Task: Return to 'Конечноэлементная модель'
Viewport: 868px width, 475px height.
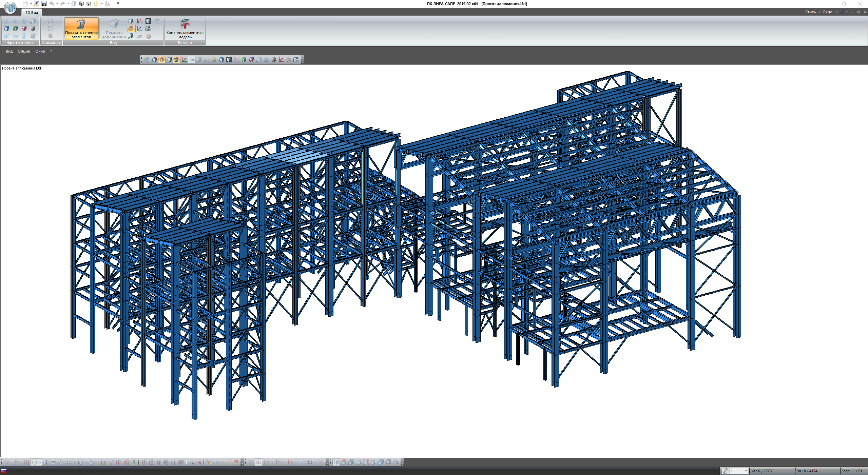Action: 185,28
